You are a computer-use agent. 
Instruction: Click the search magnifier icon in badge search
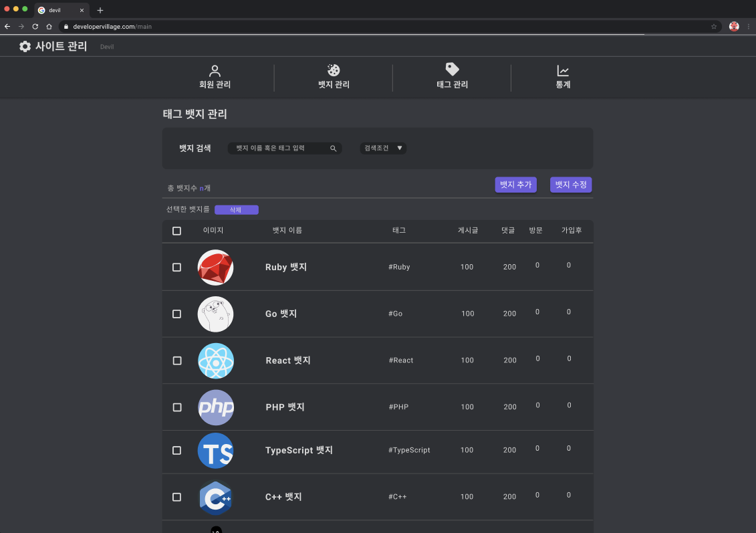click(333, 148)
